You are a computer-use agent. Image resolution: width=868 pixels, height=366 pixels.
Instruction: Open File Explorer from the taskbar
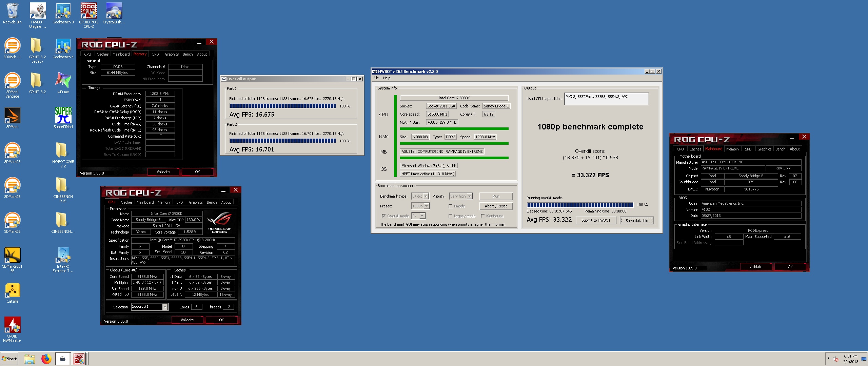tap(29, 359)
